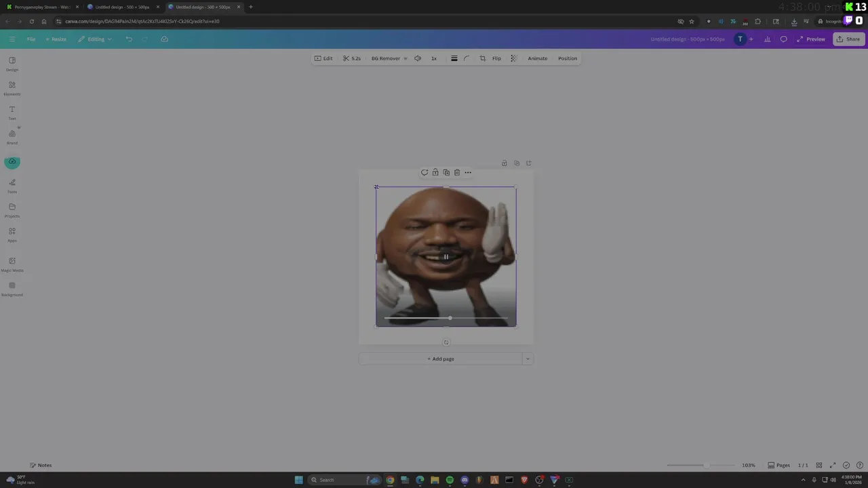Duplicate the selected element
Screen dimensions: 868x488
click(446, 172)
